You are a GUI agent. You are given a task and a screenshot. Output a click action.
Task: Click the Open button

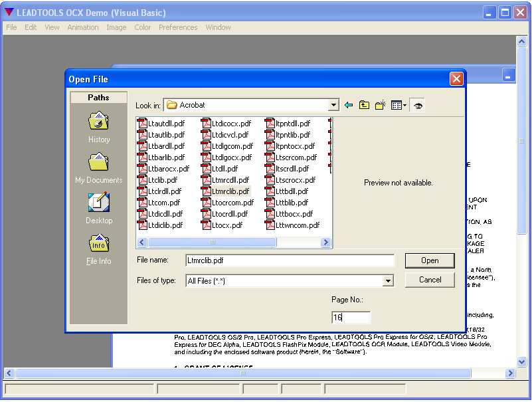[x=429, y=260]
